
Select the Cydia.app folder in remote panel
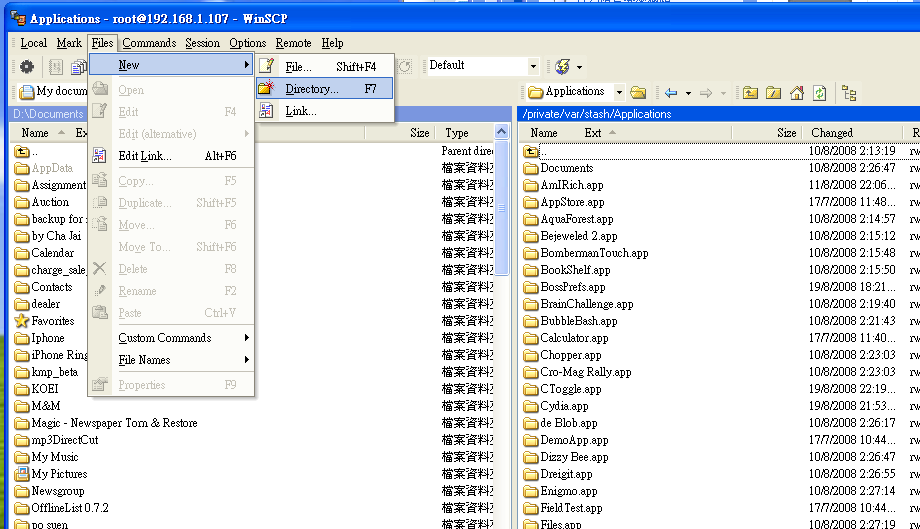click(564, 406)
